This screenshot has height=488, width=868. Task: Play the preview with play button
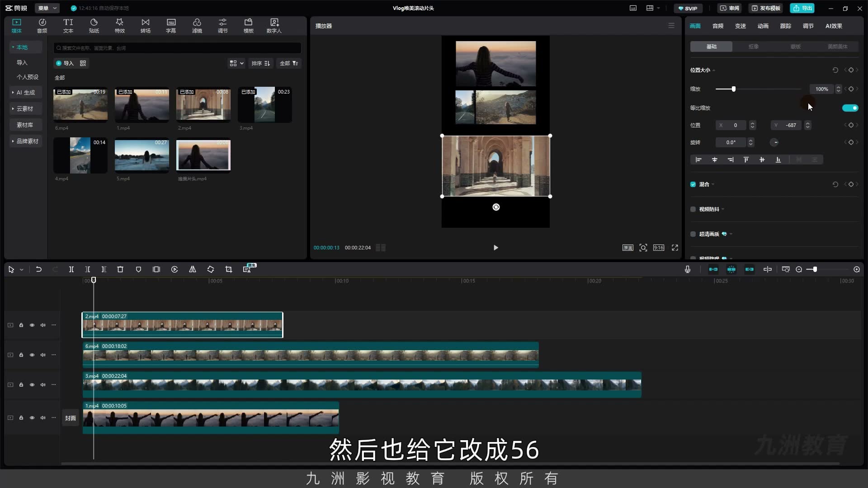(496, 248)
